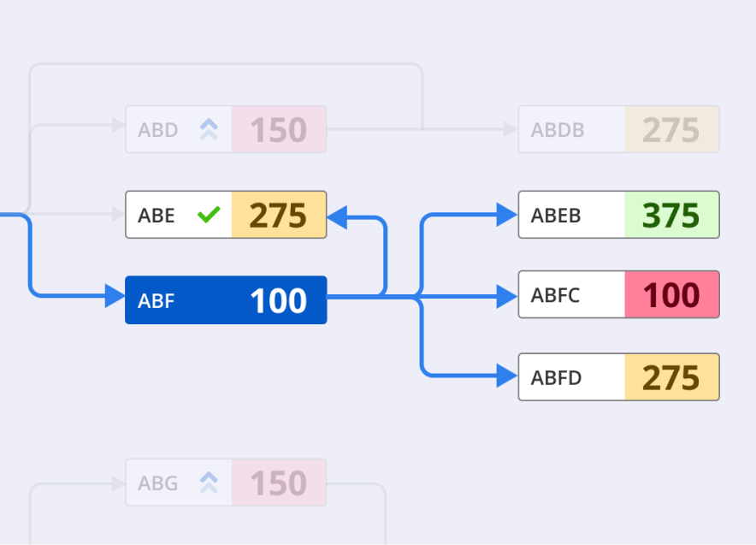Click the arrowhead pointing into ABFD node
This screenshot has height=545, width=756.
[x=507, y=376]
